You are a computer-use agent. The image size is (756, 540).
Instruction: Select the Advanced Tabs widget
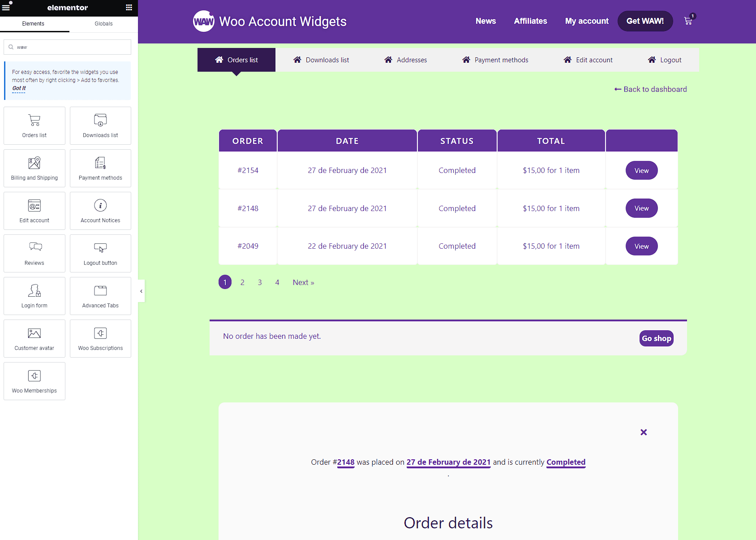click(100, 296)
